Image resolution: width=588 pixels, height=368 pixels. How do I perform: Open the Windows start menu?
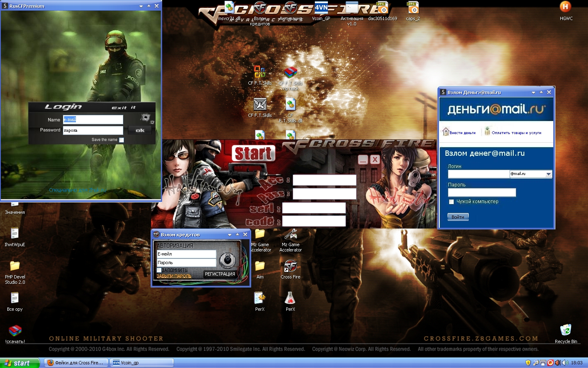click(20, 363)
